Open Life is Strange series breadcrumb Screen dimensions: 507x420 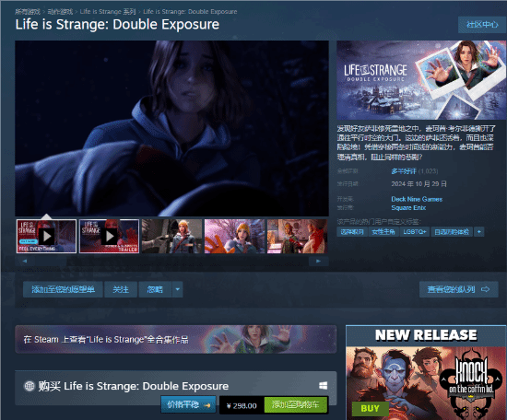coord(108,12)
